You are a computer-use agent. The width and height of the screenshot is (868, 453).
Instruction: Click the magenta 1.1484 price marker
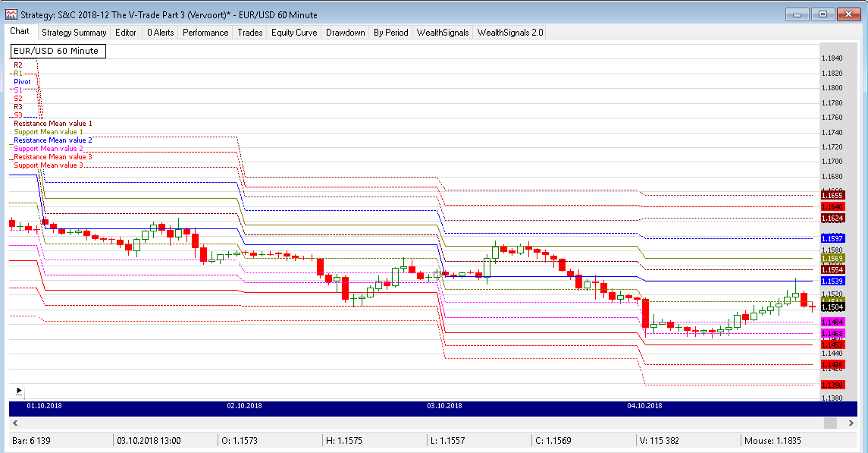pos(832,322)
